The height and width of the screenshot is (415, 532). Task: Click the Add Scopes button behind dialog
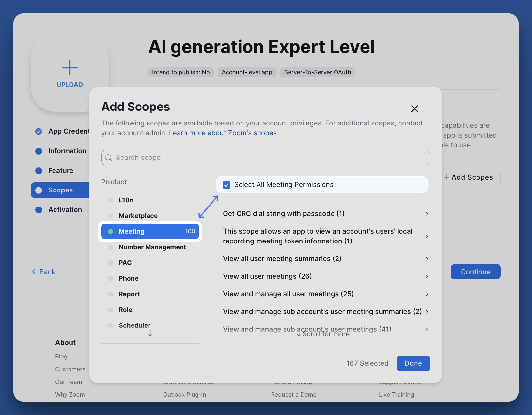(x=471, y=177)
